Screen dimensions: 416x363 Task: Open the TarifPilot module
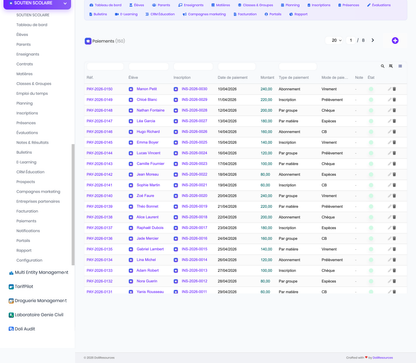click(x=21, y=286)
